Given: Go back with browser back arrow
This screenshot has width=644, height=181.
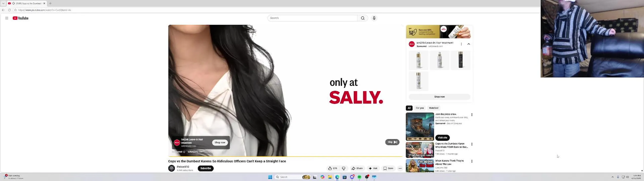Looking at the screenshot, I should [x=3, y=10].
